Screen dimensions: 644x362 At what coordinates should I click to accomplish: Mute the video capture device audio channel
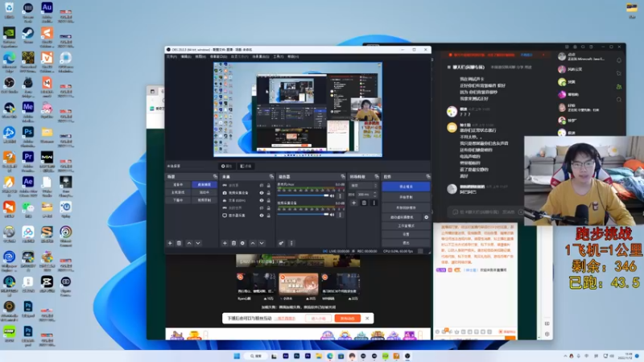(332, 214)
